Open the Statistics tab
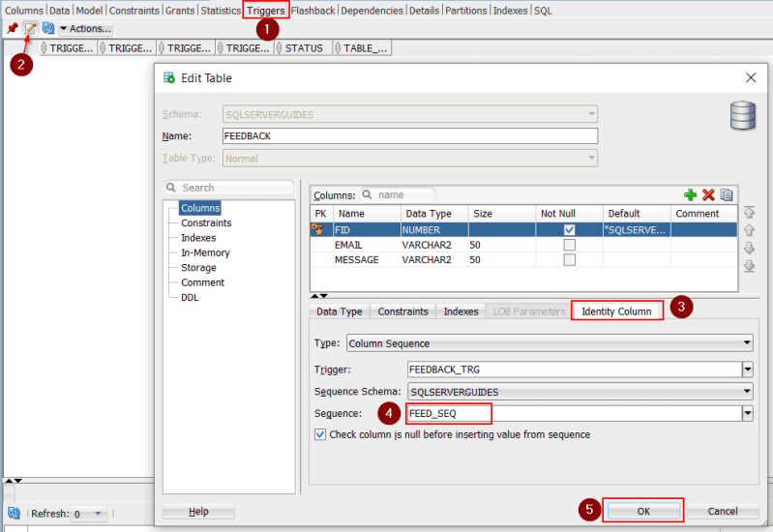The height and width of the screenshot is (532, 773). [221, 11]
